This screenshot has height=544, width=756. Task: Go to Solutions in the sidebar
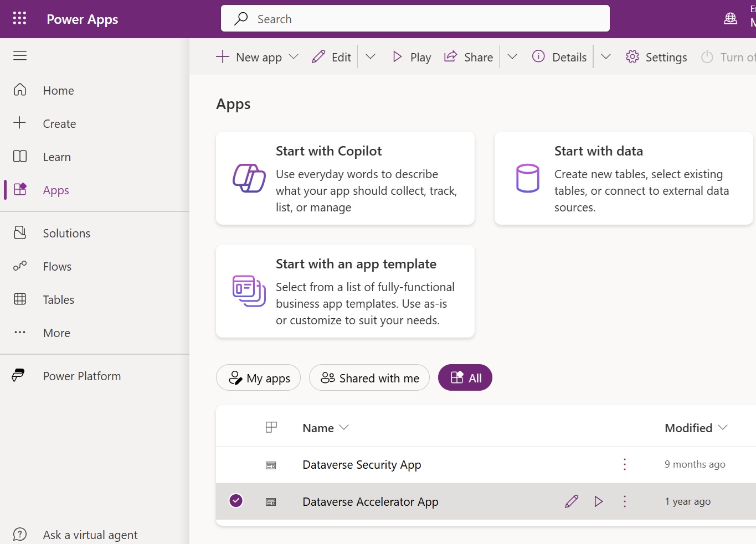pyautogui.click(x=66, y=233)
